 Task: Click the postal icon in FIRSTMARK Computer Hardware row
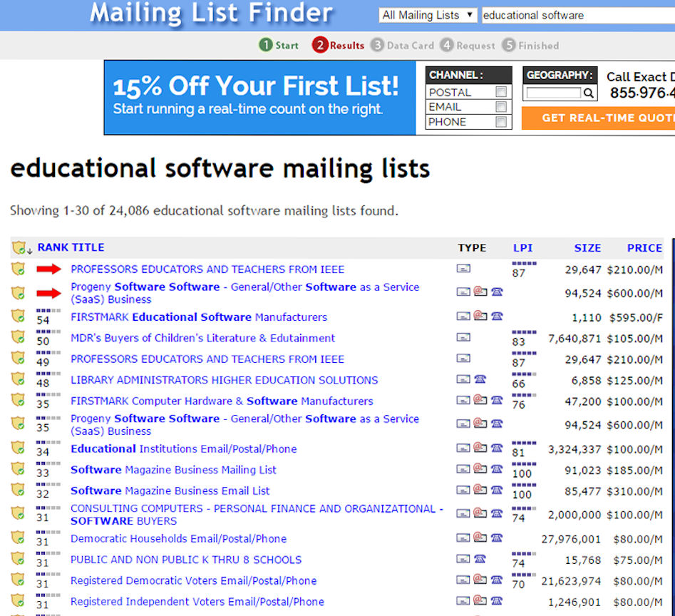(463, 401)
